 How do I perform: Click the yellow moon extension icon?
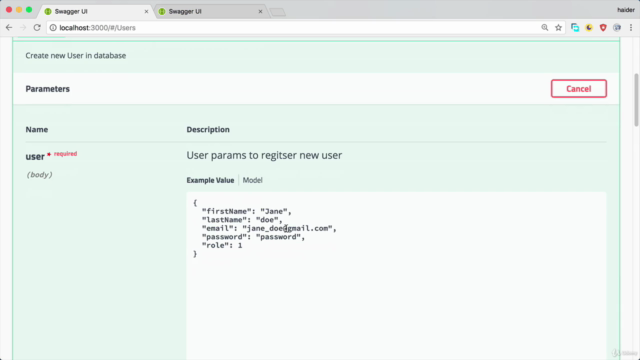point(589,28)
